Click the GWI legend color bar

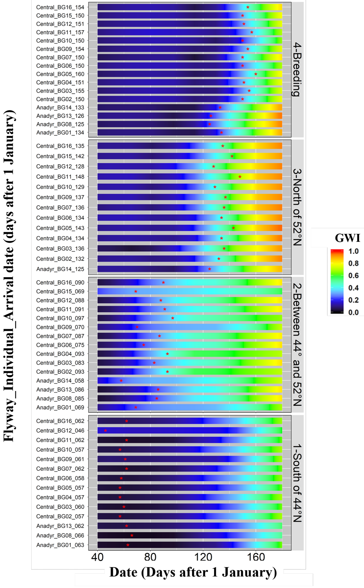(x=337, y=281)
